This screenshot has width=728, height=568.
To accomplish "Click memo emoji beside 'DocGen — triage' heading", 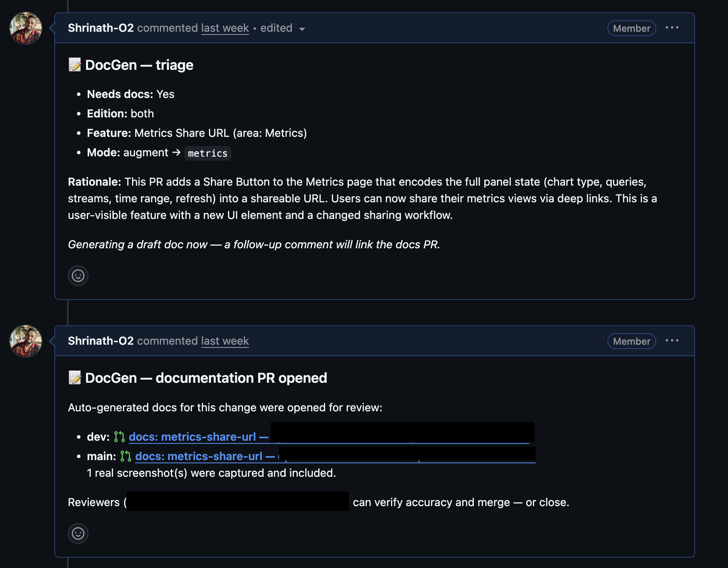I will click(75, 65).
